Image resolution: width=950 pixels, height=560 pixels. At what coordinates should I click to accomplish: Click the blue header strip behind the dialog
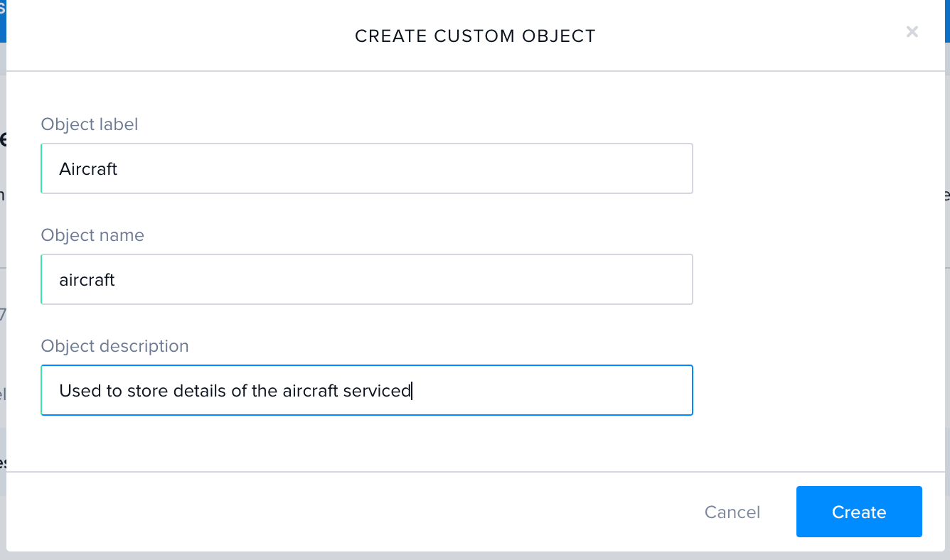coord(3,21)
